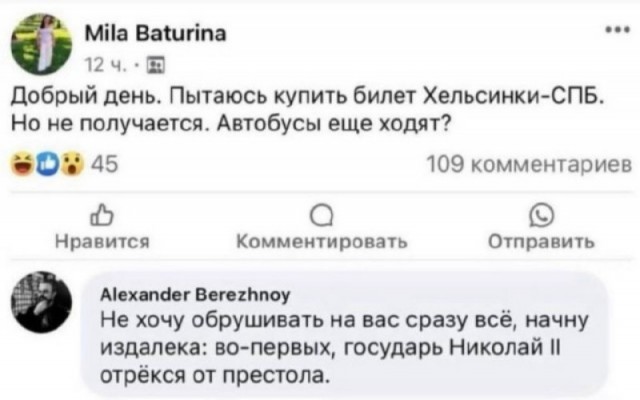Click the thumbs-up icon above Нравится
The height and width of the screenshot is (400, 640).
97,212
